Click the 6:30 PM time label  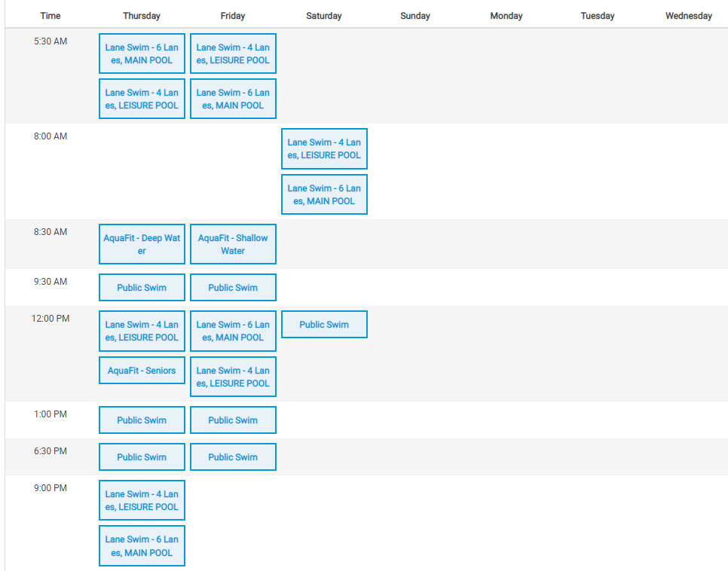(50, 450)
